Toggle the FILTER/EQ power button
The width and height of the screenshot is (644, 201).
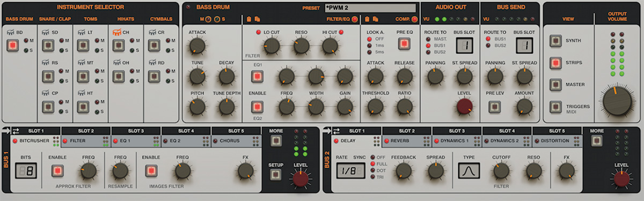pyautogui.click(x=355, y=19)
